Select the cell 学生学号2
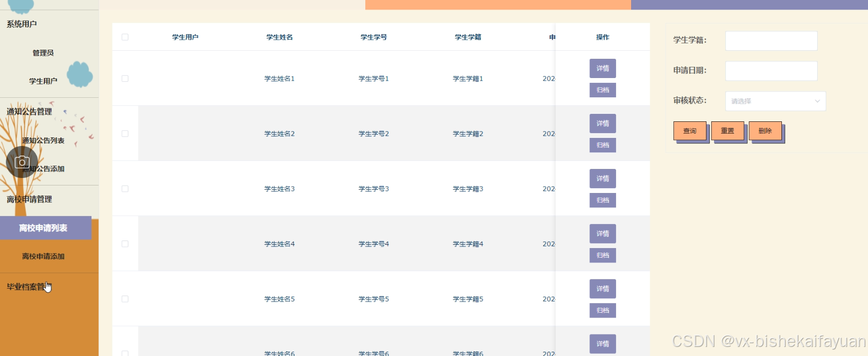868x356 pixels. tap(374, 134)
